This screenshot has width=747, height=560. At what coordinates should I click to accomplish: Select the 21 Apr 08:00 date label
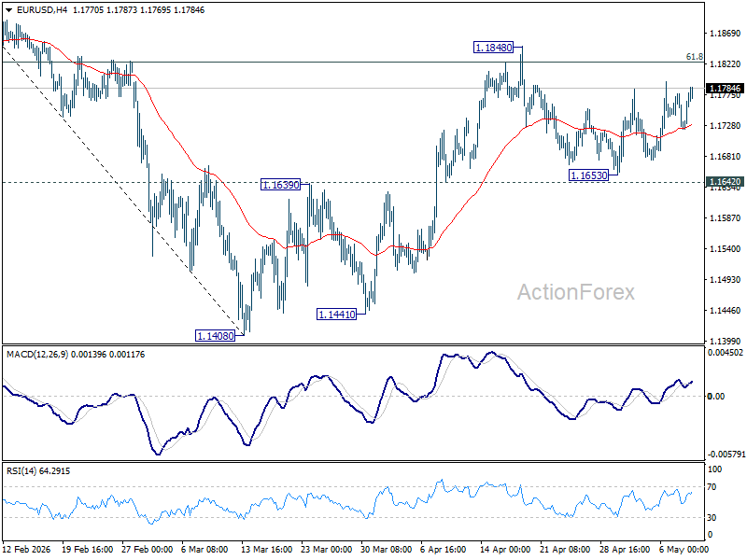[565, 550]
